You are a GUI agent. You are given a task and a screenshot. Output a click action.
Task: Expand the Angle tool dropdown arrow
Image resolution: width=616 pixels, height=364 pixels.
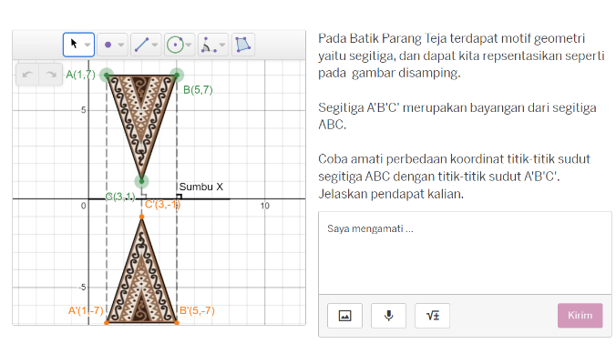[222, 45]
